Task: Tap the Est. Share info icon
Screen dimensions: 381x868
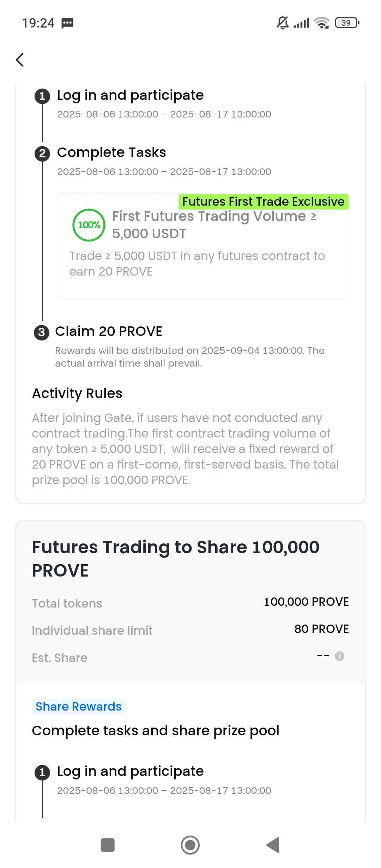Action: tap(339, 656)
